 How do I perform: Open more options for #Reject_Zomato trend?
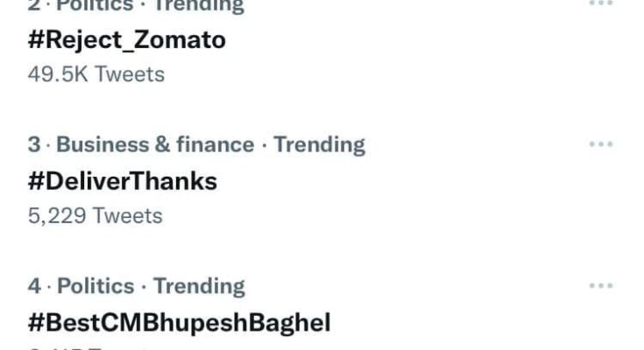click(600, 3)
